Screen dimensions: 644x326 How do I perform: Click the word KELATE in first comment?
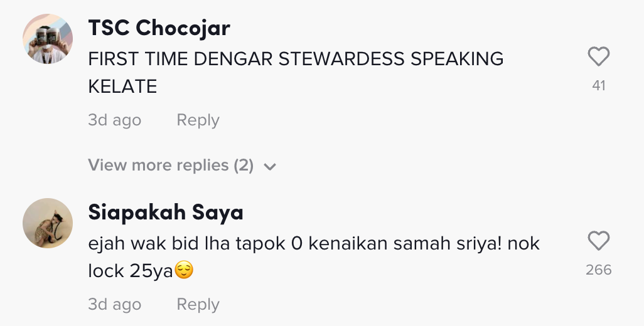[122, 87]
